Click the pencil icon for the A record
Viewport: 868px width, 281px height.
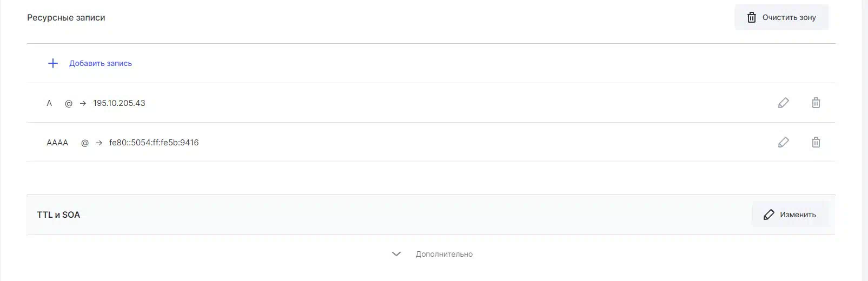click(783, 103)
